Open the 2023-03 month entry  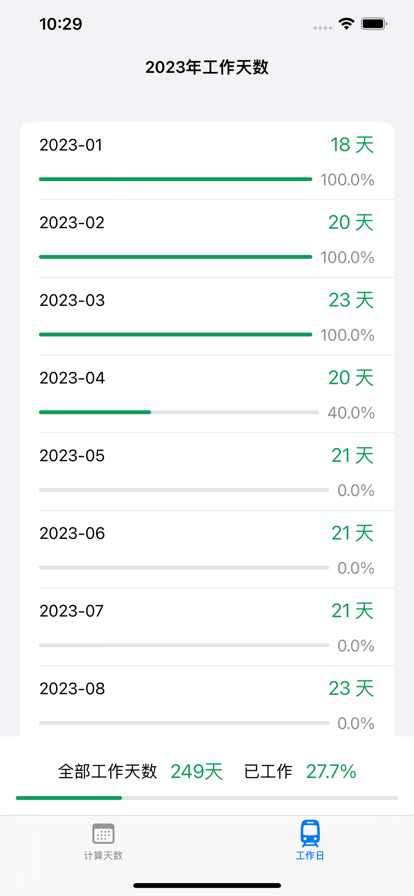pos(207,317)
